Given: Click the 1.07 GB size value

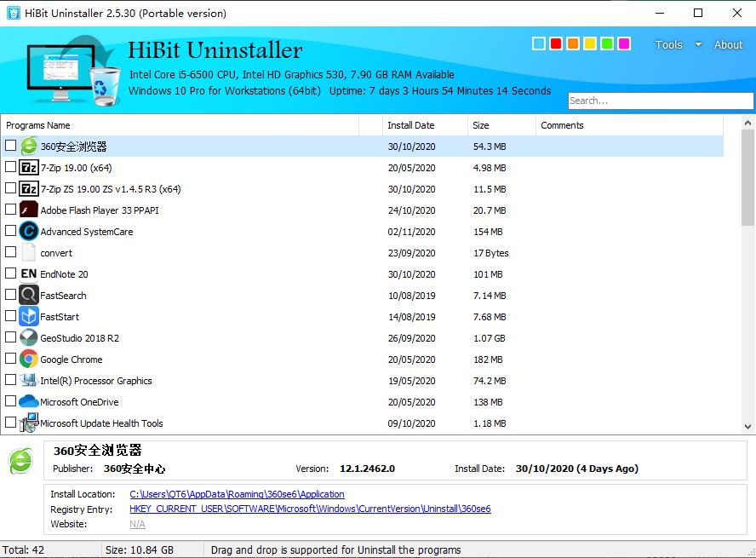Looking at the screenshot, I should (489, 338).
